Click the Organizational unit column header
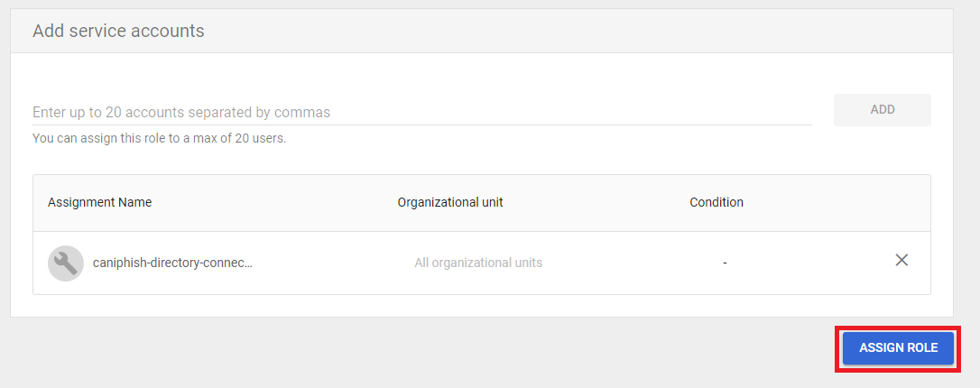 pyautogui.click(x=450, y=202)
